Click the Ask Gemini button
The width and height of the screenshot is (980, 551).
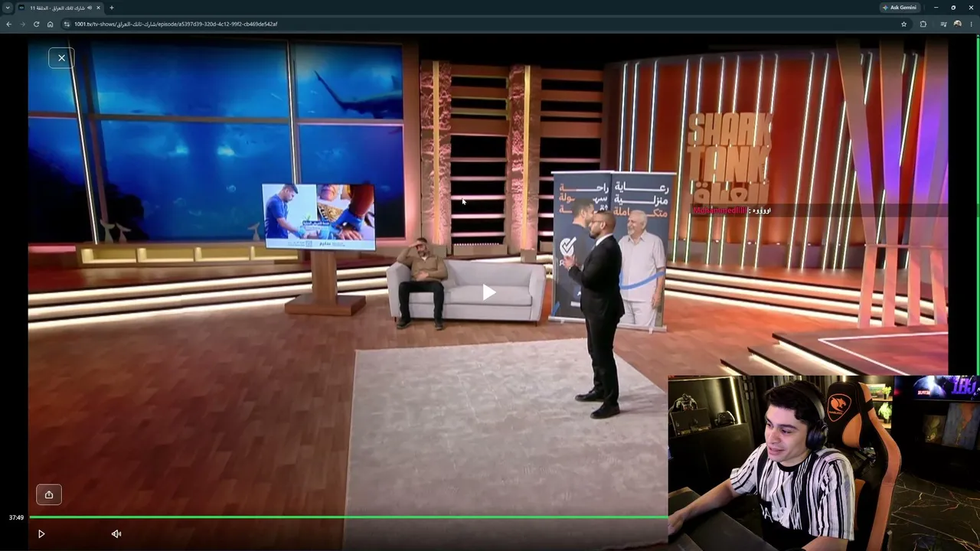point(900,8)
